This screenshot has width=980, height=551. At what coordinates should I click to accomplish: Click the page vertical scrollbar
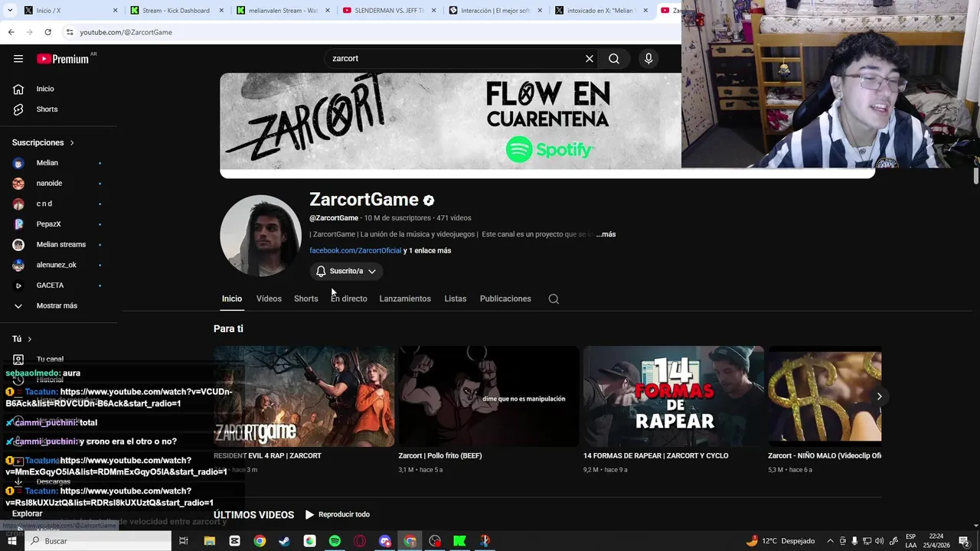coord(976,176)
